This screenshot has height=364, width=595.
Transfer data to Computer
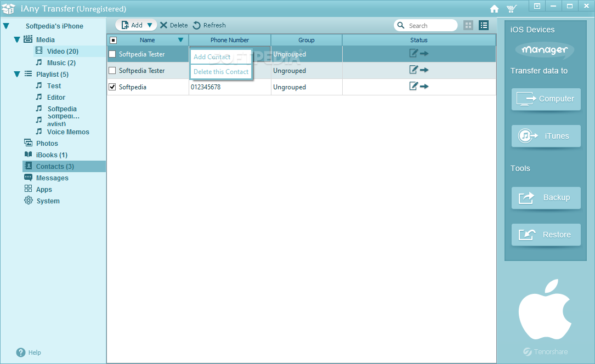click(546, 99)
